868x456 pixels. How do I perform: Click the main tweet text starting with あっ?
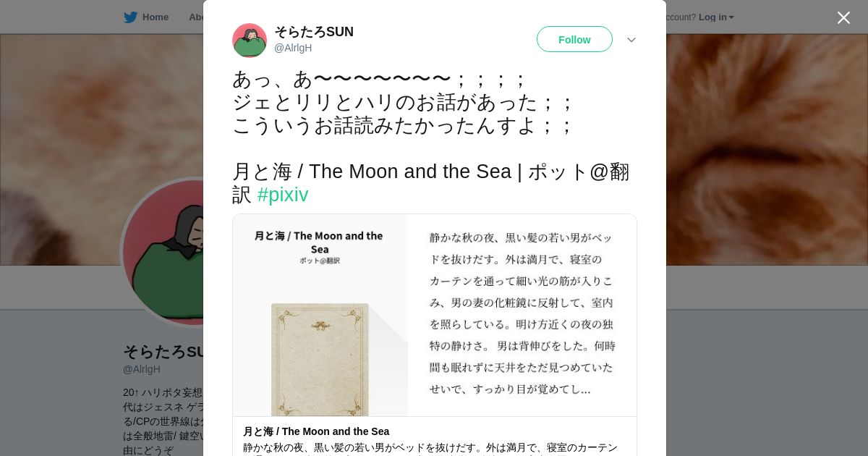404,102
